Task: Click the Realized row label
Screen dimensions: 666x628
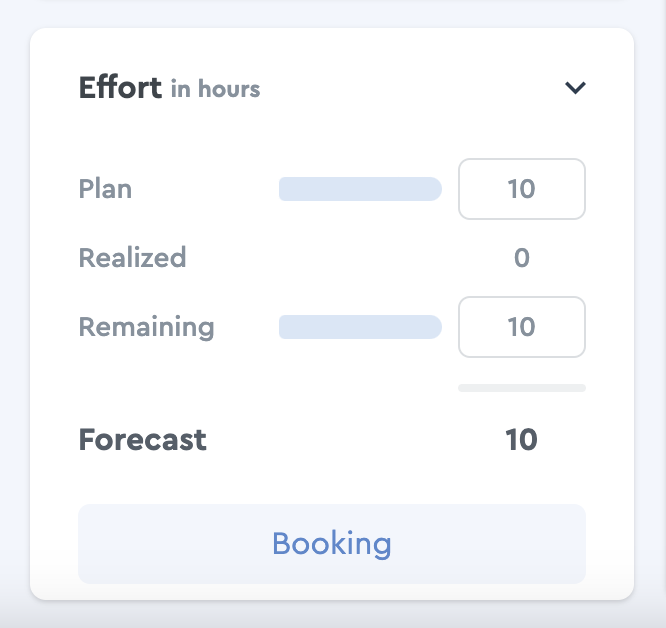Action: pos(133,258)
